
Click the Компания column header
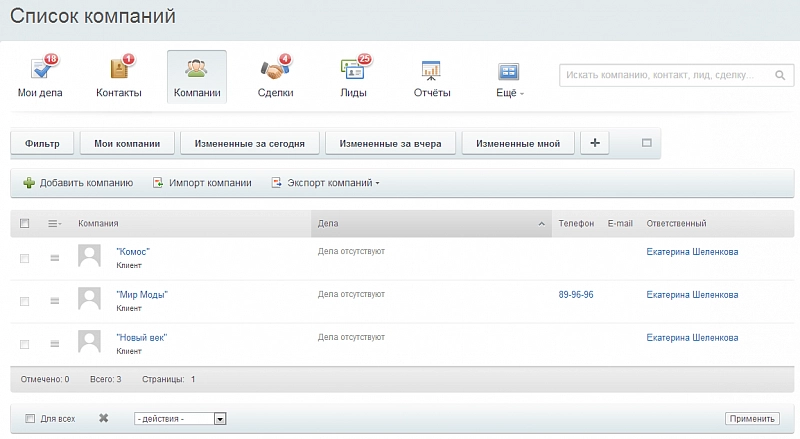coord(98,224)
